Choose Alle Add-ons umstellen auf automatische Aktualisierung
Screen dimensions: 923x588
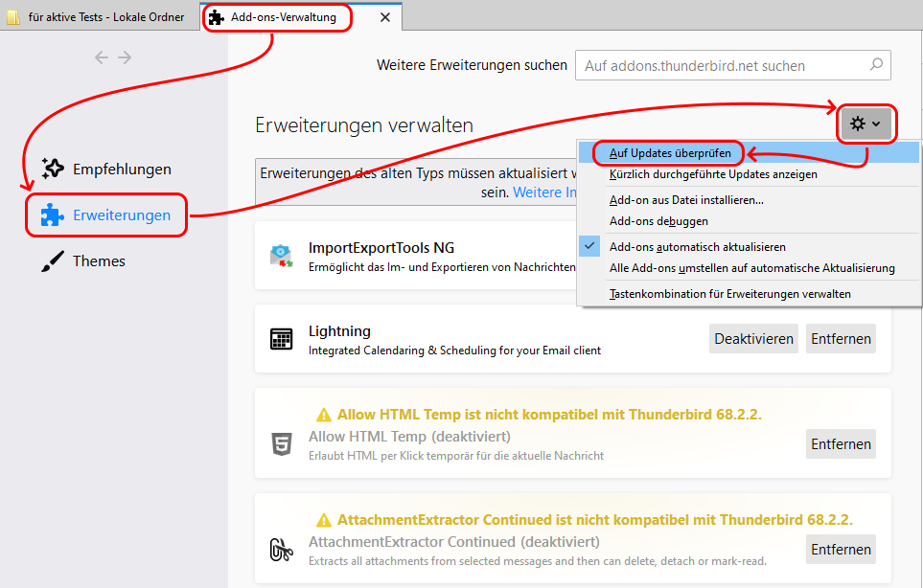click(x=749, y=268)
